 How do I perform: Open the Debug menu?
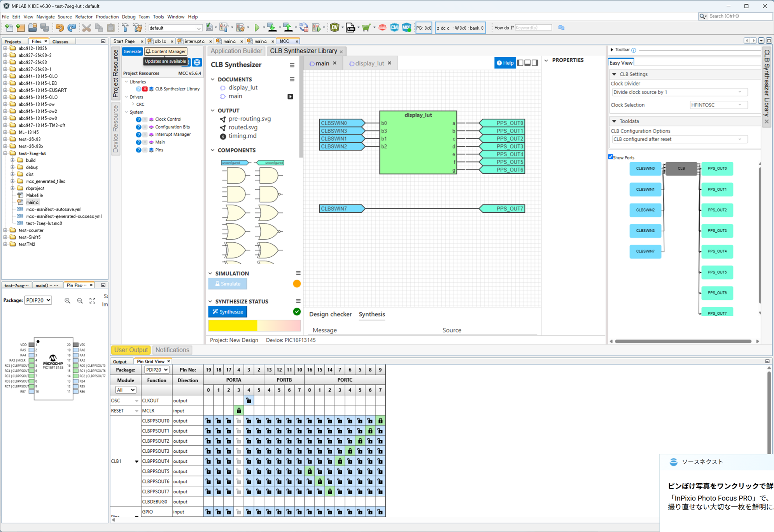point(128,17)
